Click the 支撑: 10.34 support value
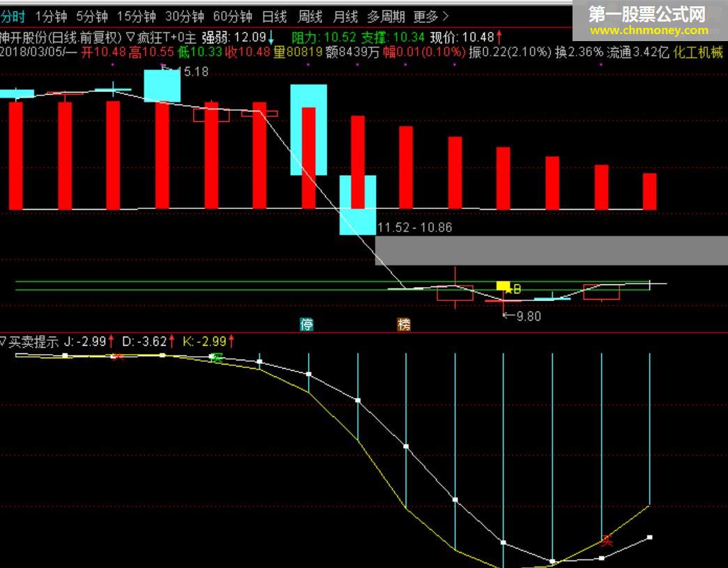 393,37
